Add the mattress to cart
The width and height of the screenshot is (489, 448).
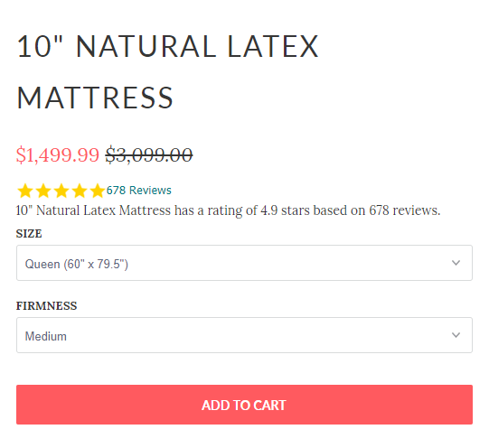click(244, 405)
